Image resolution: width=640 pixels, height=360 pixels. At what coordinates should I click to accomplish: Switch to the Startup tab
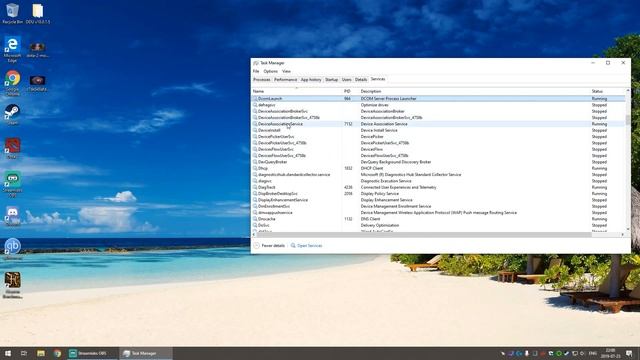click(331, 80)
